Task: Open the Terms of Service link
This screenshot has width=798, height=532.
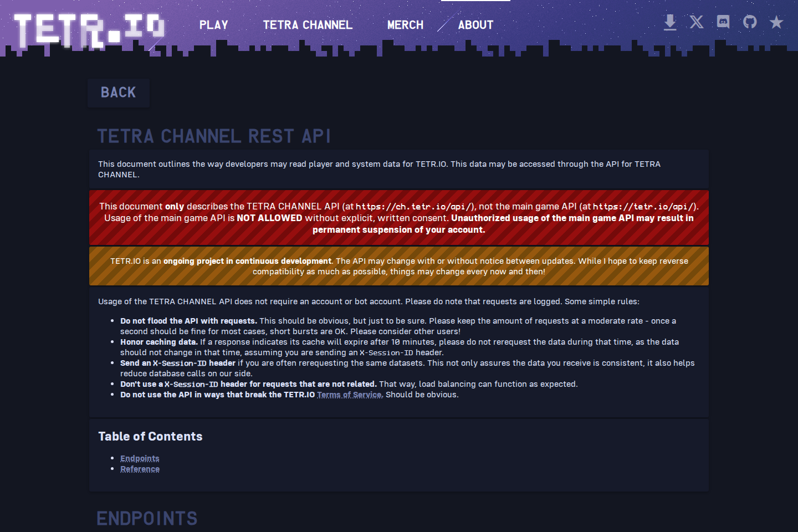Action: pyautogui.click(x=349, y=394)
